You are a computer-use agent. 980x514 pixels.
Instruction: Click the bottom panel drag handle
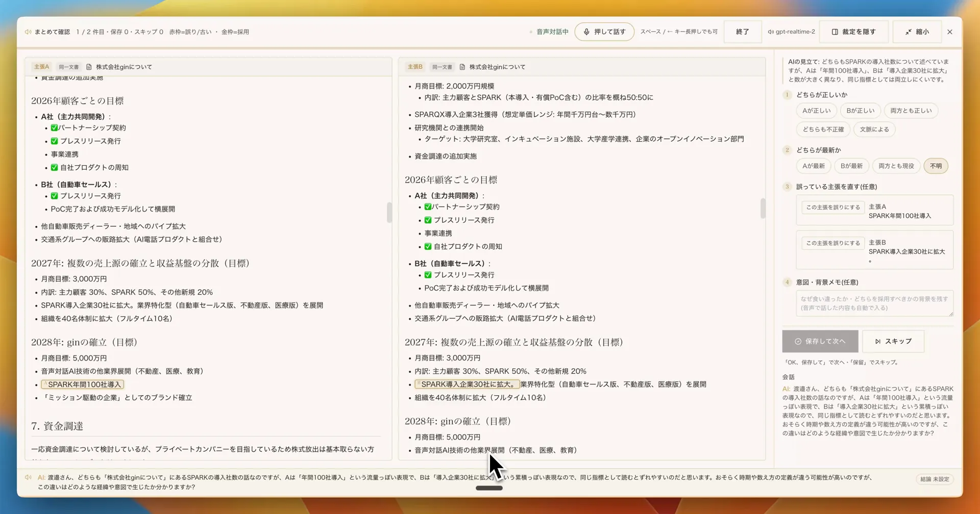tap(489, 488)
